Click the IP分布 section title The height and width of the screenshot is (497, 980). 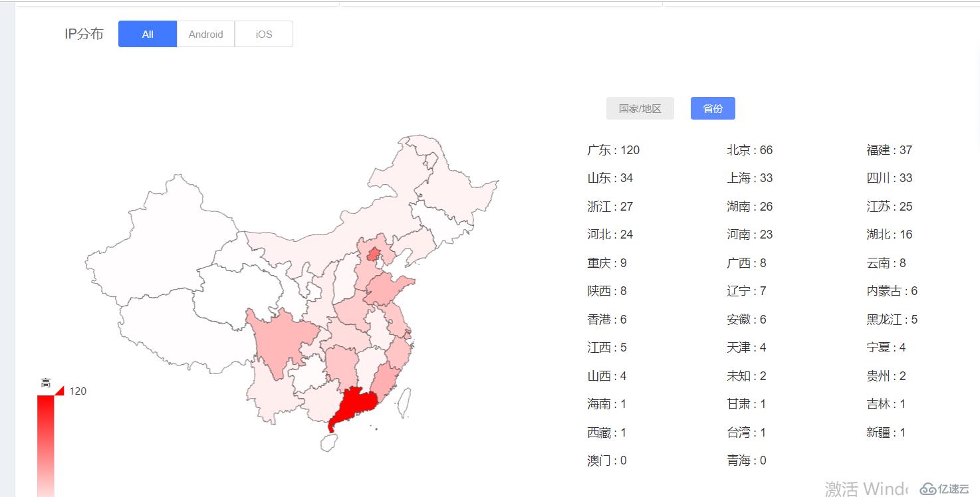(x=84, y=34)
